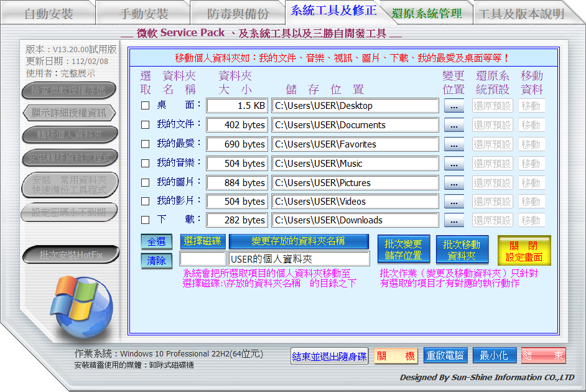Screen dimensions: 586x392
Task: Click the 選擇磁碟 button
Action: (x=203, y=241)
